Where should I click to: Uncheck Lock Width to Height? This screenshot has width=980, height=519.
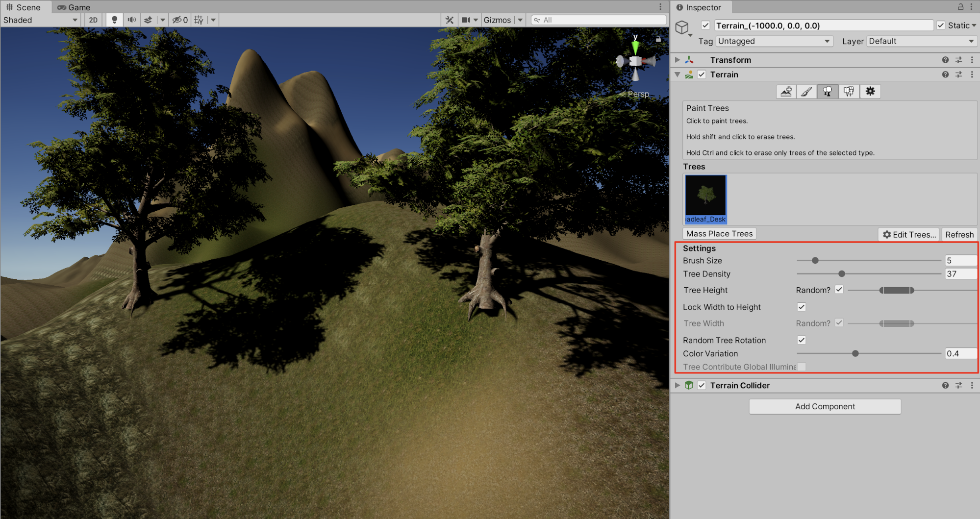coord(802,307)
